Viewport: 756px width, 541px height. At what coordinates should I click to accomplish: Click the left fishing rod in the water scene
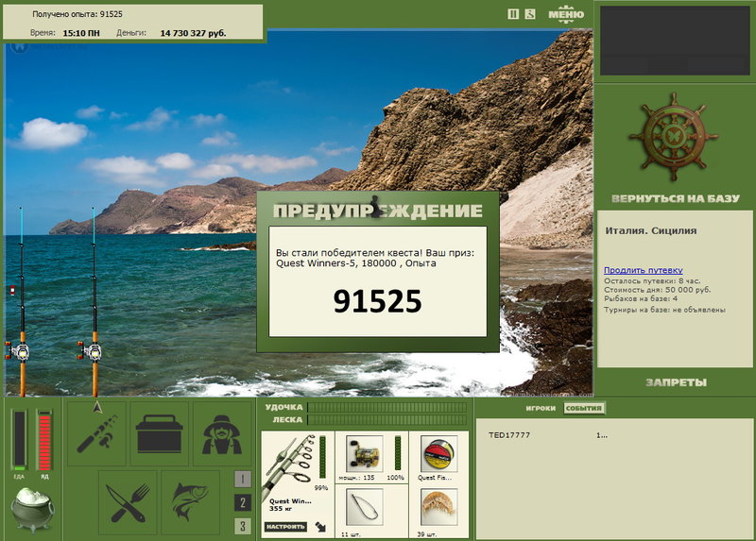click(x=21, y=302)
